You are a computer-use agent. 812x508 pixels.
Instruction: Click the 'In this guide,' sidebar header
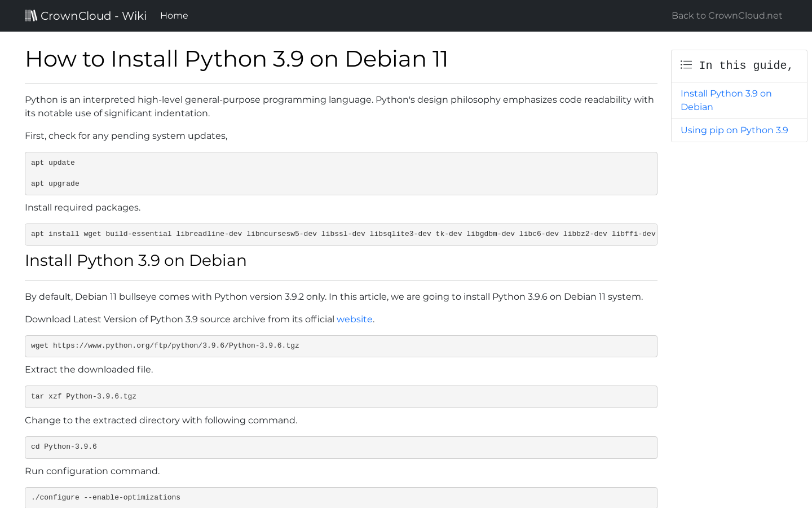click(x=739, y=66)
